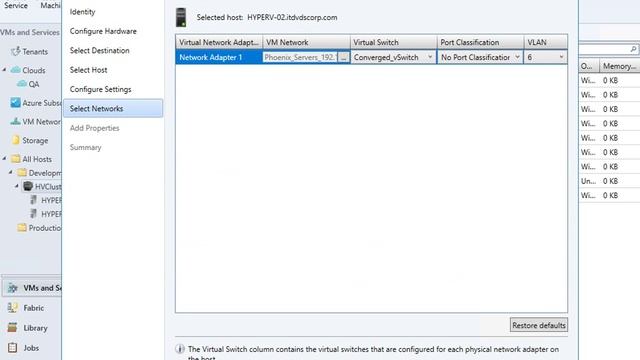Open the Service ribbon item
This screenshot has width=640, height=360.
tap(16, 5)
